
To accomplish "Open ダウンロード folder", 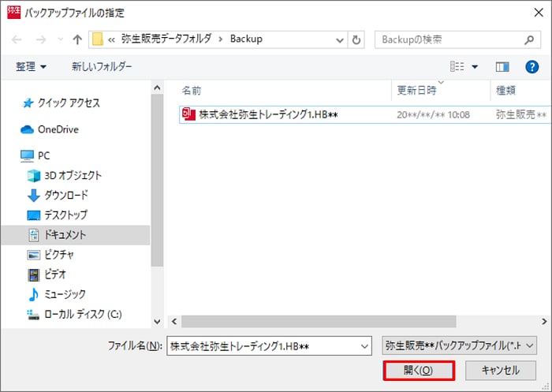I will tap(66, 195).
